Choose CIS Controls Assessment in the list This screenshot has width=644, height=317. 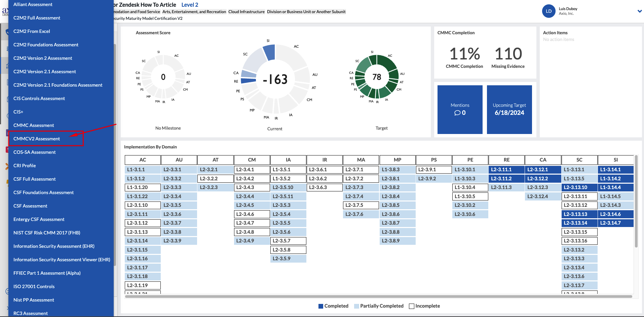[39, 98]
